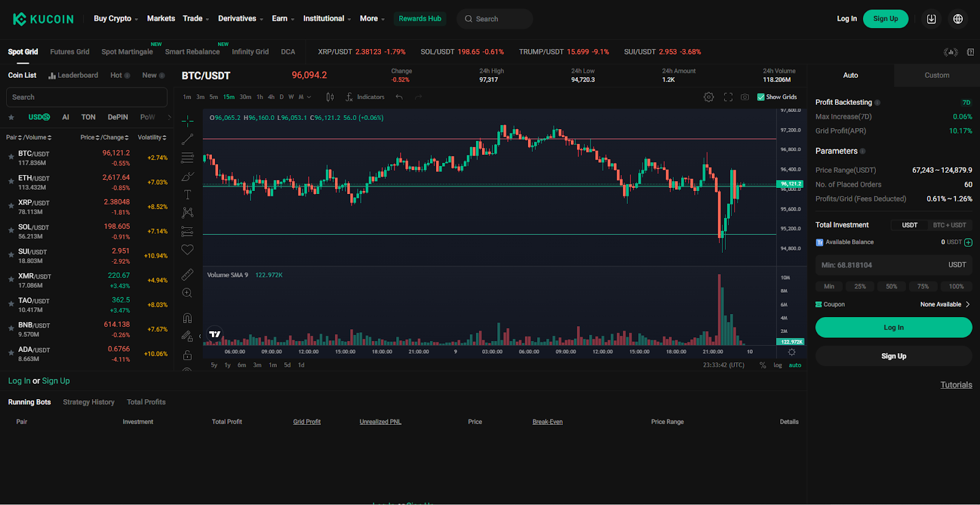Click the KuCoin logo
Screen dimensions: 980x505
[43, 19]
